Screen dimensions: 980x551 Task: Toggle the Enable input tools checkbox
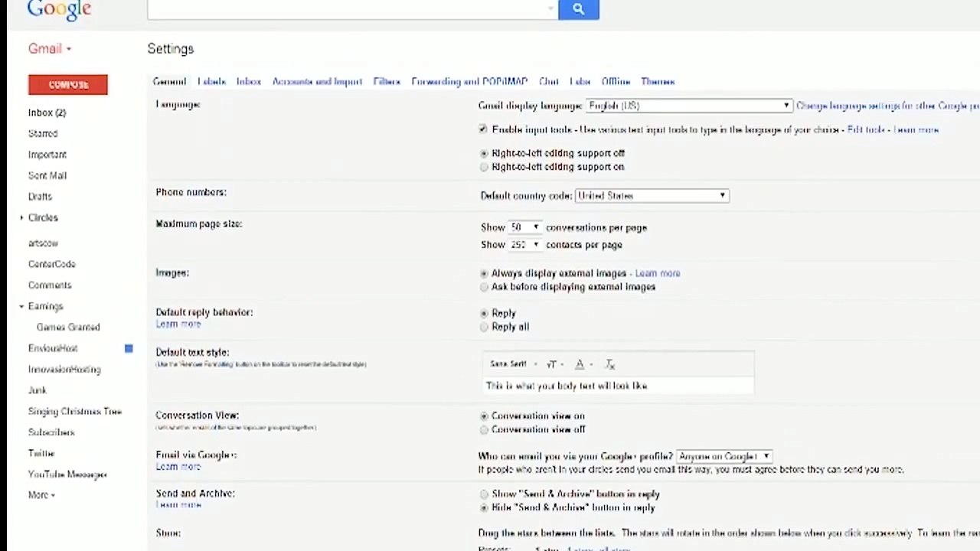(x=482, y=129)
